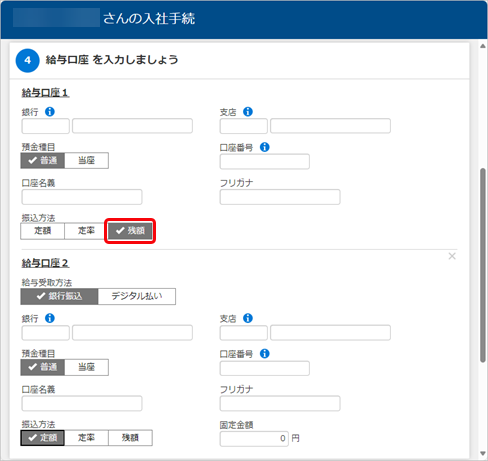Choose 定率 transfer method in 給与口座1
Image resolution: width=488 pixels, height=461 pixels.
tap(86, 231)
